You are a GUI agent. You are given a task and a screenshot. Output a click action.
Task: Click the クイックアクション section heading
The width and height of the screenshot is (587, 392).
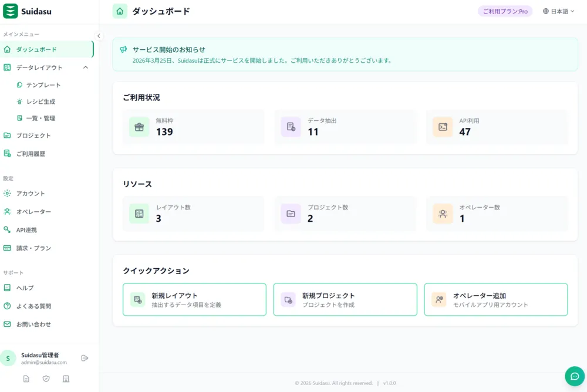[x=156, y=271]
